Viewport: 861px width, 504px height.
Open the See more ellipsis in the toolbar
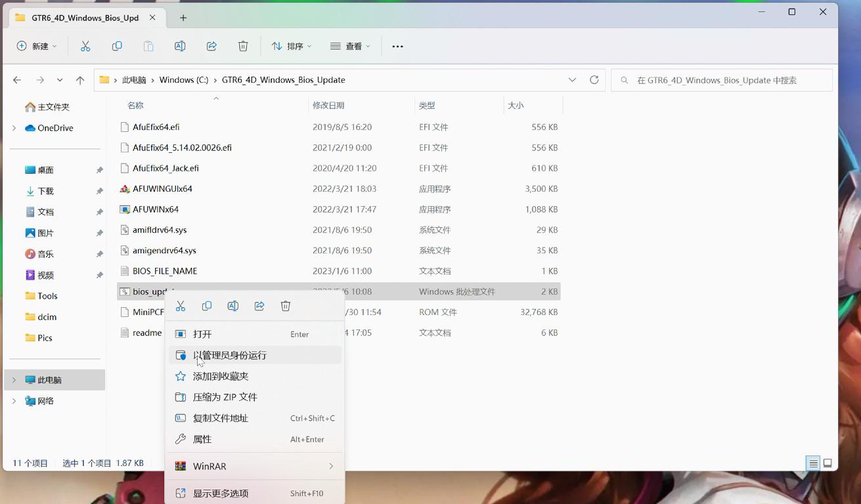397,46
